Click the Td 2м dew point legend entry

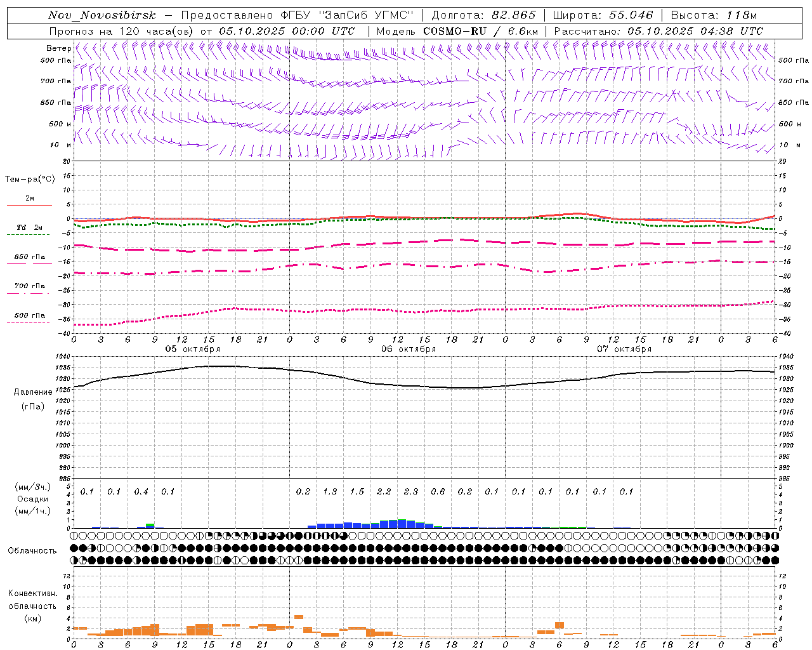pyautogui.click(x=29, y=227)
